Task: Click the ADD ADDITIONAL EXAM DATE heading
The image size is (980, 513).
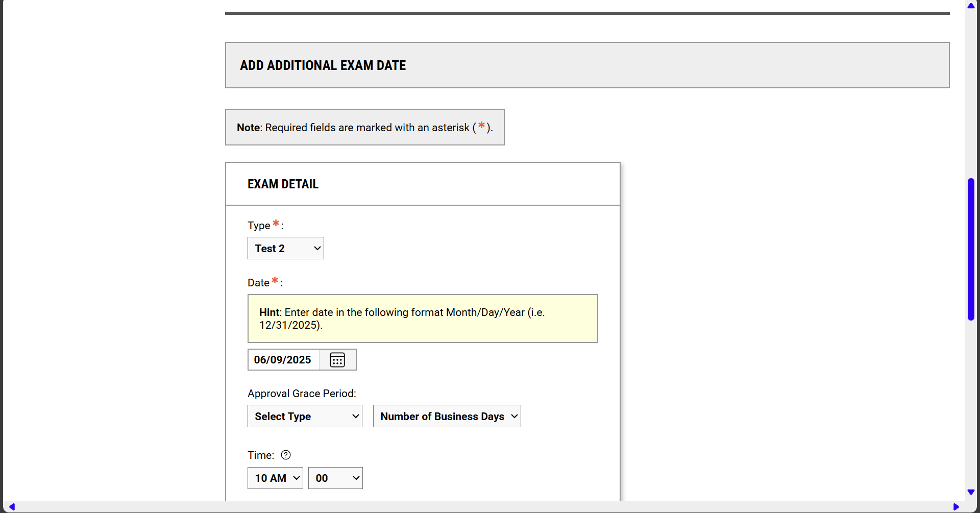Action: [323, 65]
